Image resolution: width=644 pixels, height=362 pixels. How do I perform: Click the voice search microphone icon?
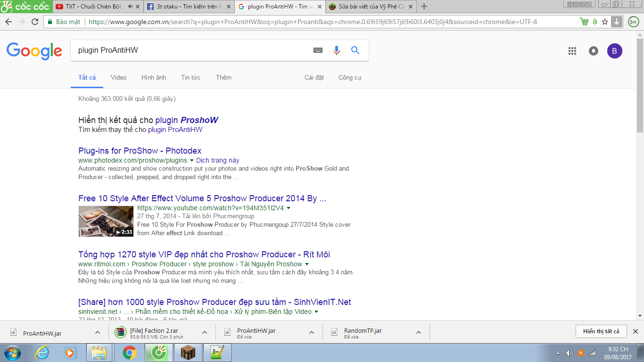[x=336, y=50]
